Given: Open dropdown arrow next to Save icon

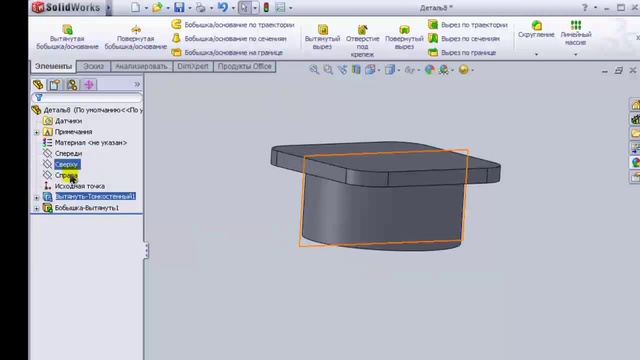Looking at the screenshot, I should (x=189, y=8).
